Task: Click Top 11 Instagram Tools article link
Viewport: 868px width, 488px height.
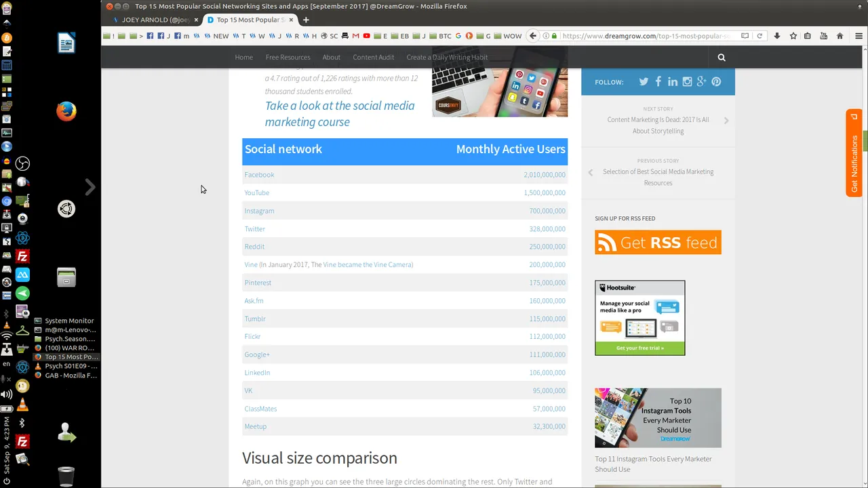Action: 653,464
